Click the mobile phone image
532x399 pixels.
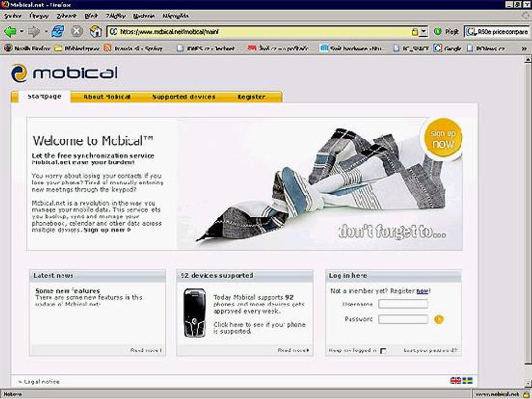pyautogui.click(x=194, y=313)
